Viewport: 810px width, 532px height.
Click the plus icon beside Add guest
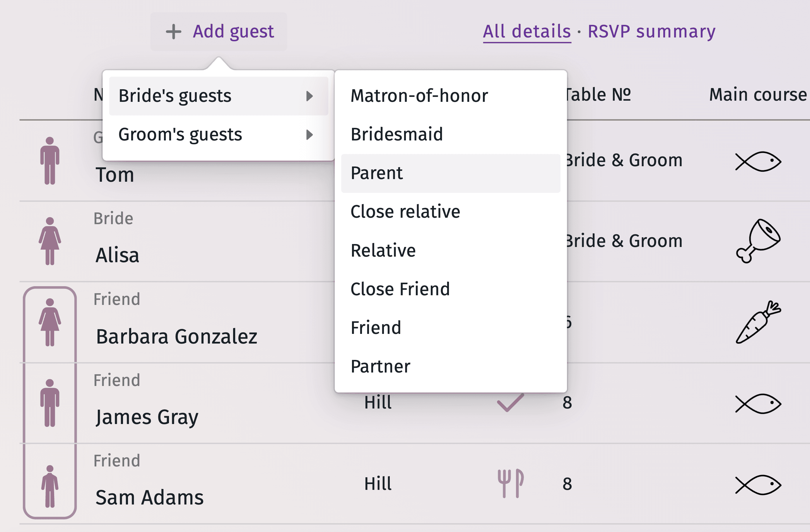(x=174, y=32)
